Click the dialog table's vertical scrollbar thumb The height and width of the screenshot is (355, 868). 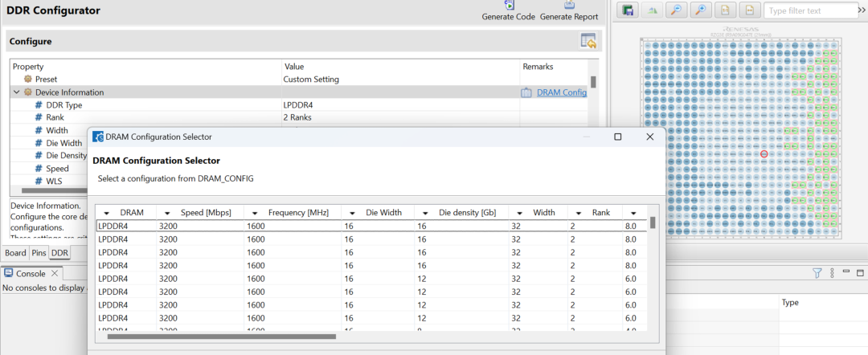653,222
